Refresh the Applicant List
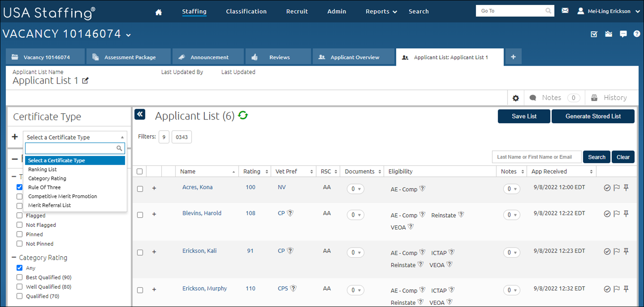Image resolution: width=644 pixels, height=307 pixels. [243, 115]
